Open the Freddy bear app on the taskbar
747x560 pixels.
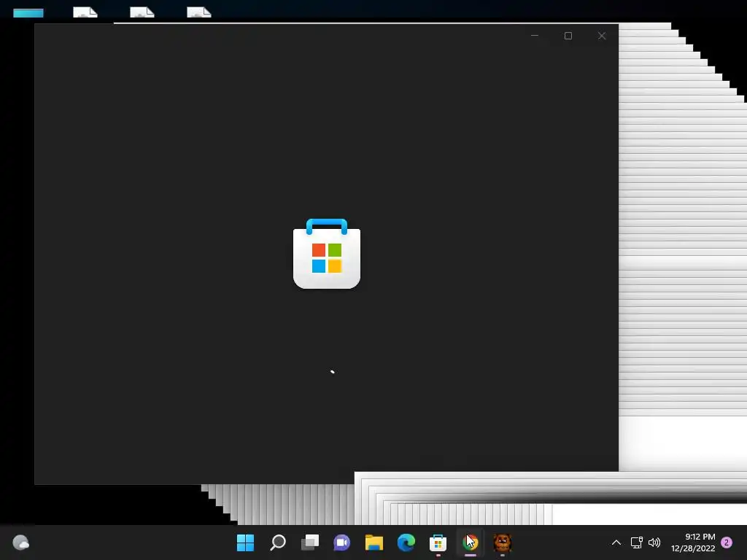pos(502,542)
